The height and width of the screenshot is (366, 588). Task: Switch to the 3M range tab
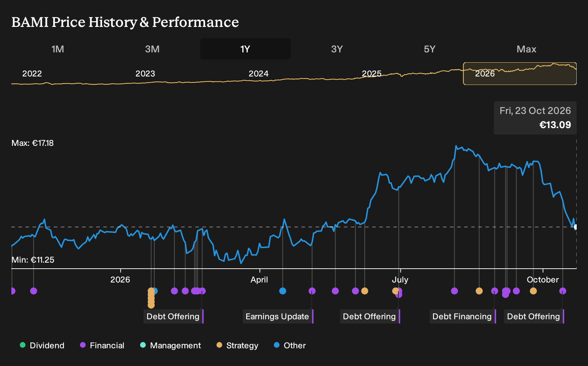click(152, 49)
